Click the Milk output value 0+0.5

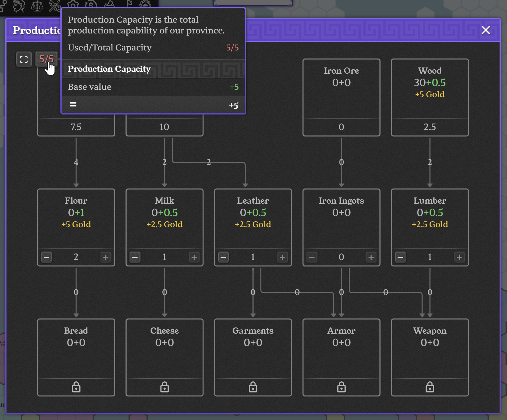164,213
